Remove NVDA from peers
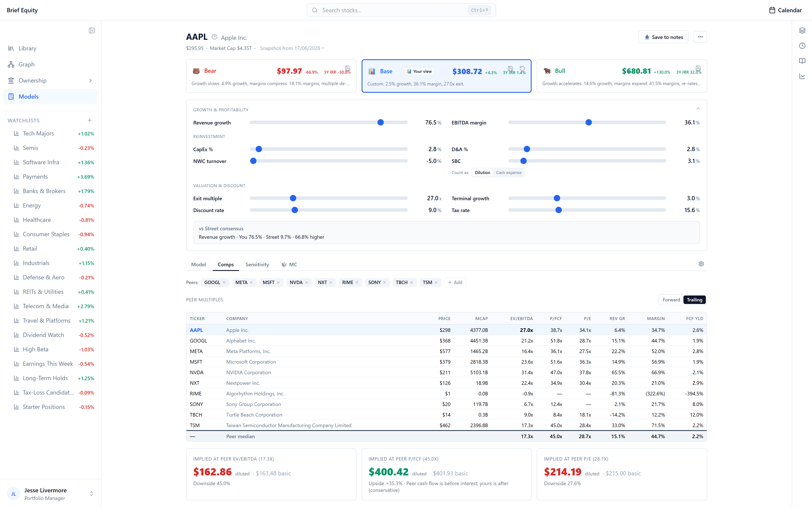The image size is (812, 508). (306, 283)
